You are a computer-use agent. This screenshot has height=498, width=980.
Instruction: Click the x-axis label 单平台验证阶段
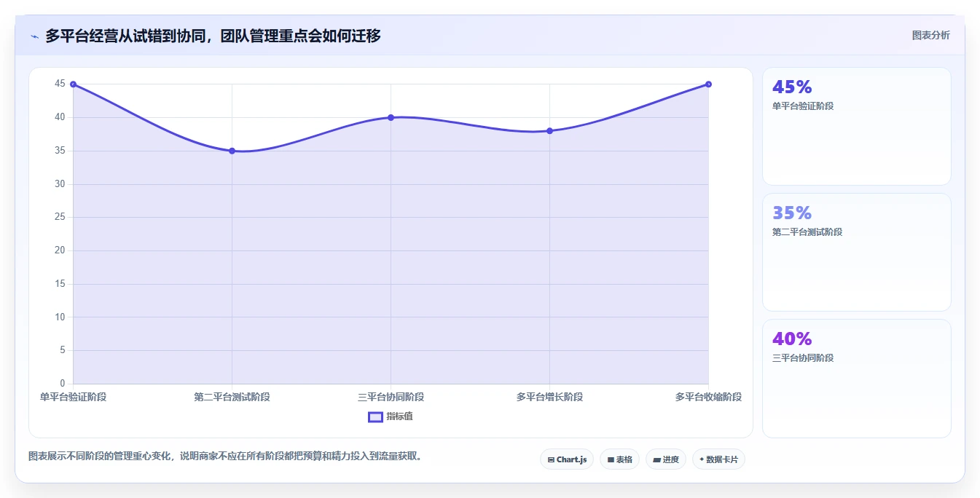pyautogui.click(x=73, y=397)
